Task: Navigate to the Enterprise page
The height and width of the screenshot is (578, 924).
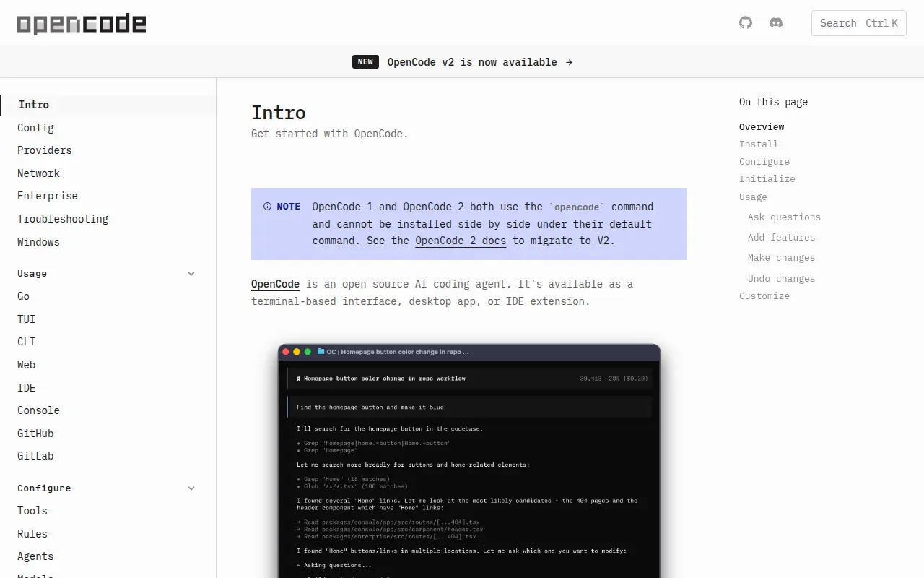Action: coord(48,196)
